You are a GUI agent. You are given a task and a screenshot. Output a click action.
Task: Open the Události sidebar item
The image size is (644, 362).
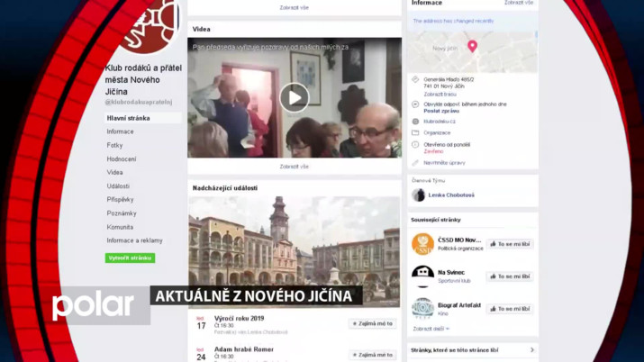coord(118,186)
